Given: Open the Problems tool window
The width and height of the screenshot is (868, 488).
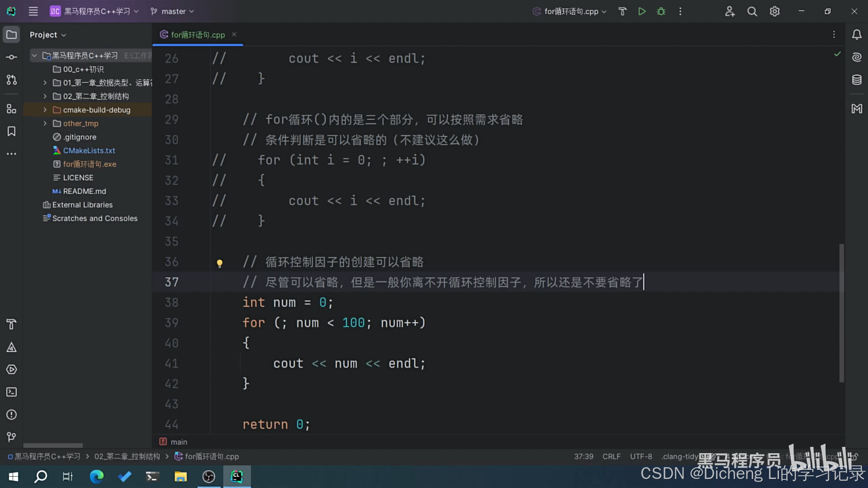Looking at the screenshot, I should [11, 415].
